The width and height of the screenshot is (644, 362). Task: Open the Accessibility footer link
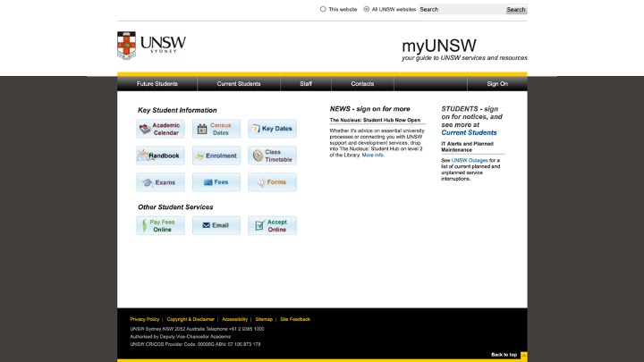click(x=235, y=319)
